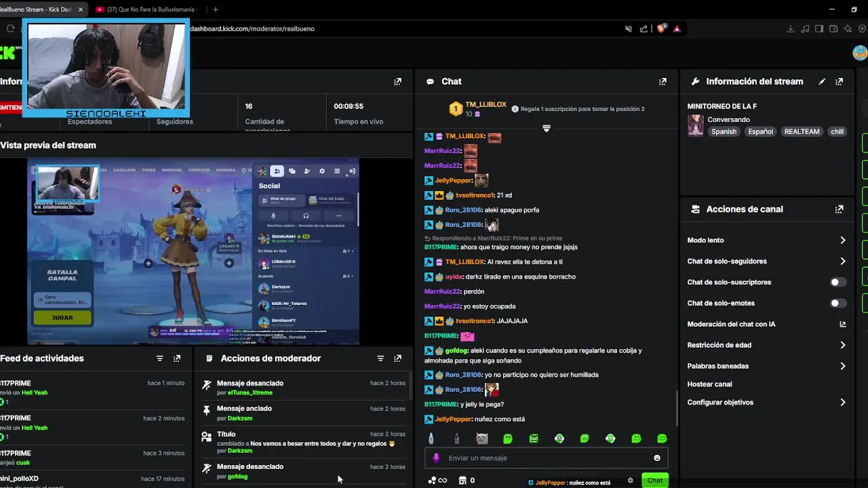
Task: Focus the Enviar un mensaje field
Action: click(547, 458)
